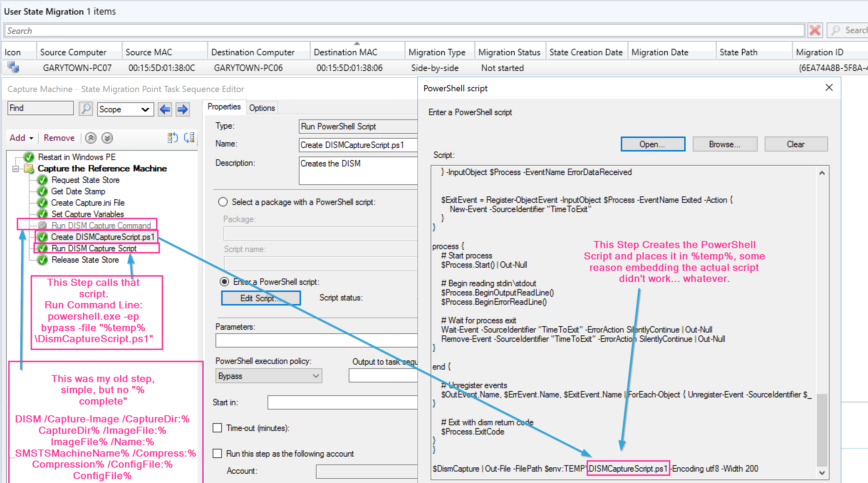
Task: Click the Browse... button
Action: [724, 144]
